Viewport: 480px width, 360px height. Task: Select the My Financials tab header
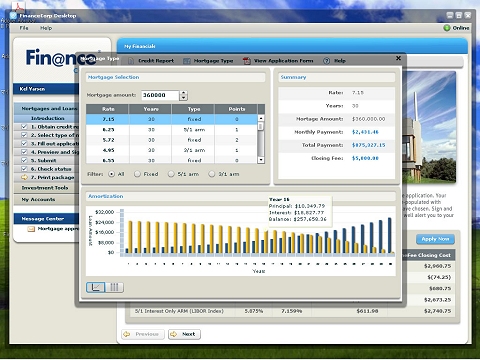[140, 46]
